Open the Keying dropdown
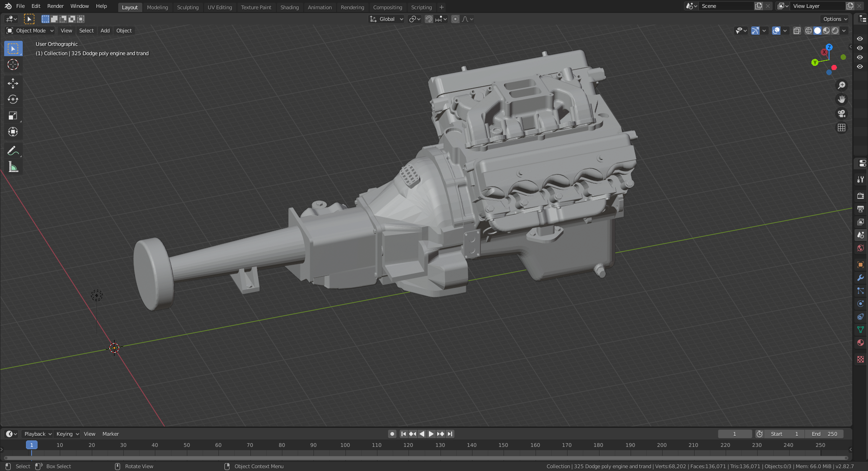This screenshot has height=471, width=868. (x=67, y=434)
